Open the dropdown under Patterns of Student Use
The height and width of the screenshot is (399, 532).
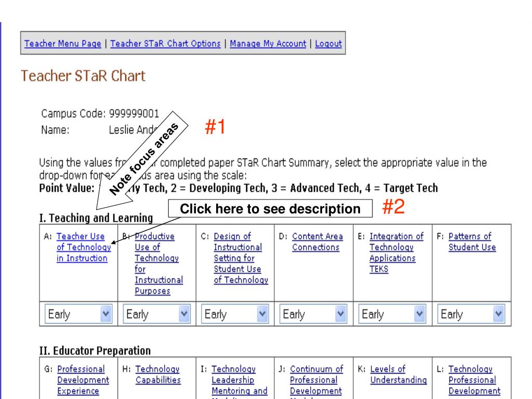[471, 314]
